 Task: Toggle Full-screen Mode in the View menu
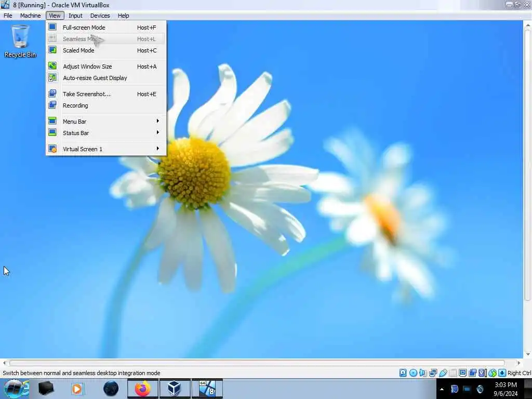coord(106,28)
